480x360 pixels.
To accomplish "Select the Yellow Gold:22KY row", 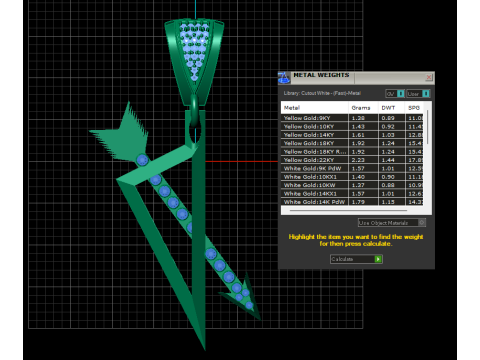I will (x=352, y=160).
